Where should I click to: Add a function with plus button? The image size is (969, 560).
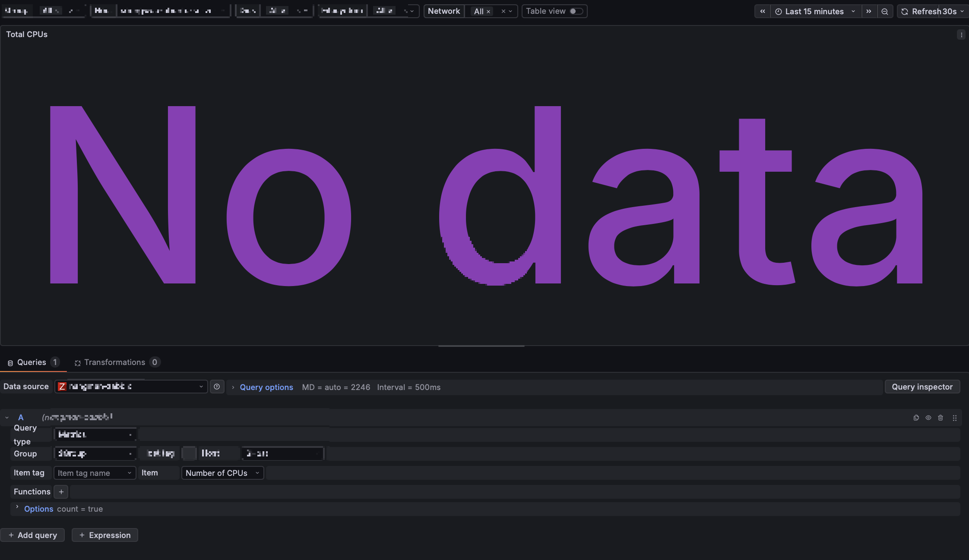[61, 492]
